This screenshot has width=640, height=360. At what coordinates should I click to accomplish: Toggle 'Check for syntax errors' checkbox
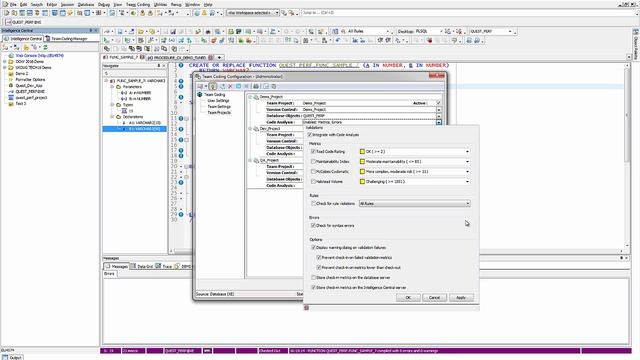click(x=313, y=225)
